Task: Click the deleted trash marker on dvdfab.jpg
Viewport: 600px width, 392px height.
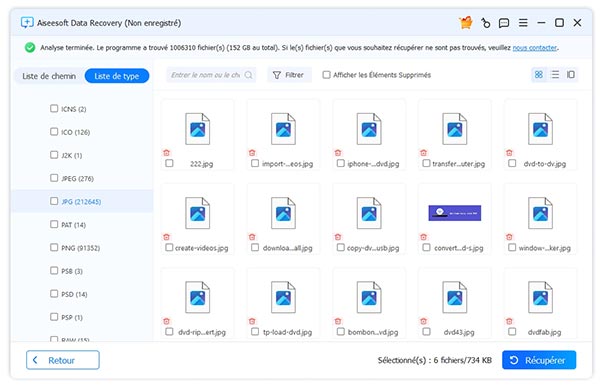Action: pyautogui.click(x=509, y=321)
